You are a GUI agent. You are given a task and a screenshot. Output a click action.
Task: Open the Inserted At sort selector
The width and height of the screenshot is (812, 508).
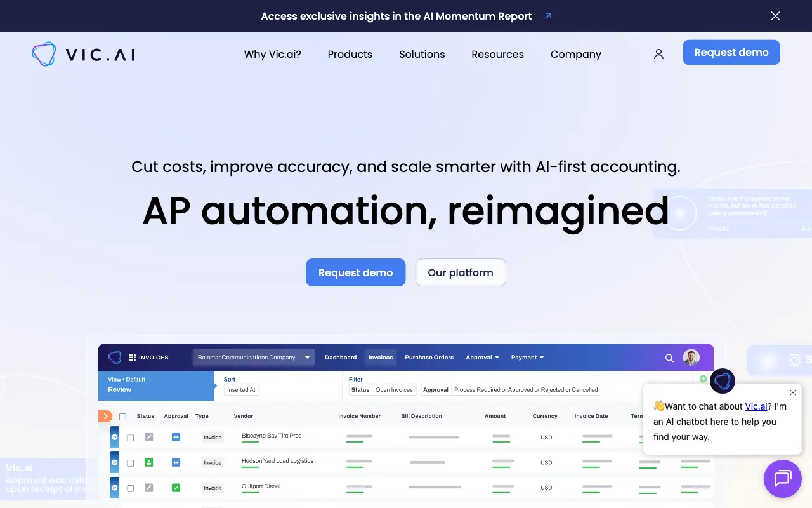click(242, 390)
